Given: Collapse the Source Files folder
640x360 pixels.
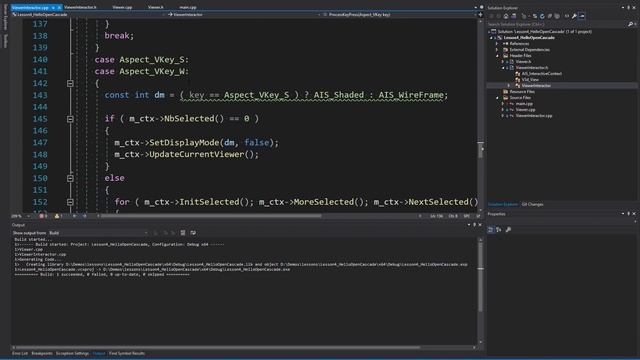Looking at the screenshot, I should pos(497,98).
